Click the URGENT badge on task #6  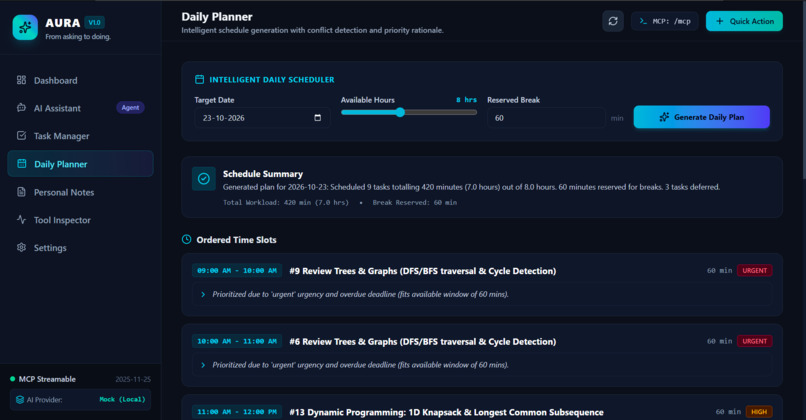click(x=754, y=341)
